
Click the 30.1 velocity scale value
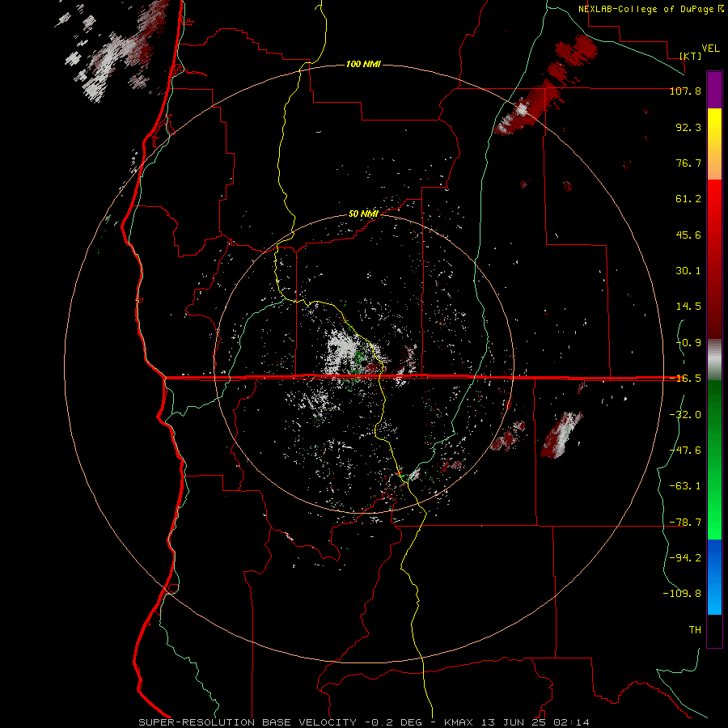[x=688, y=271]
